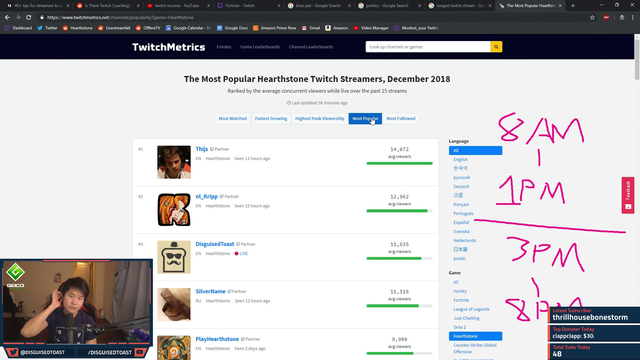Filter language by Português
The height and width of the screenshot is (360, 640).
(x=463, y=213)
